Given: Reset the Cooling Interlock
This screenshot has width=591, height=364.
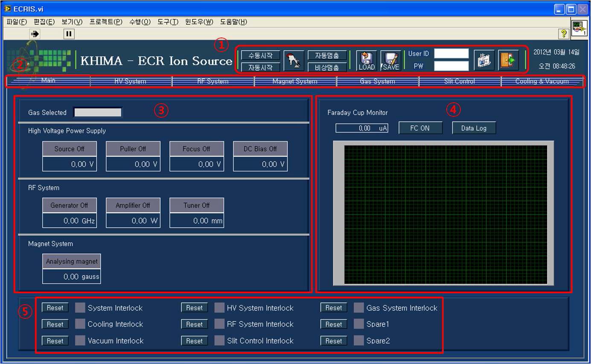Looking at the screenshot, I should [x=55, y=324].
